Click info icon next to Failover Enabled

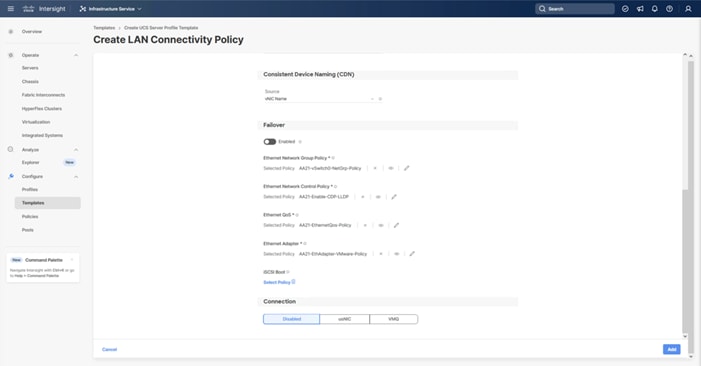pos(300,142)
